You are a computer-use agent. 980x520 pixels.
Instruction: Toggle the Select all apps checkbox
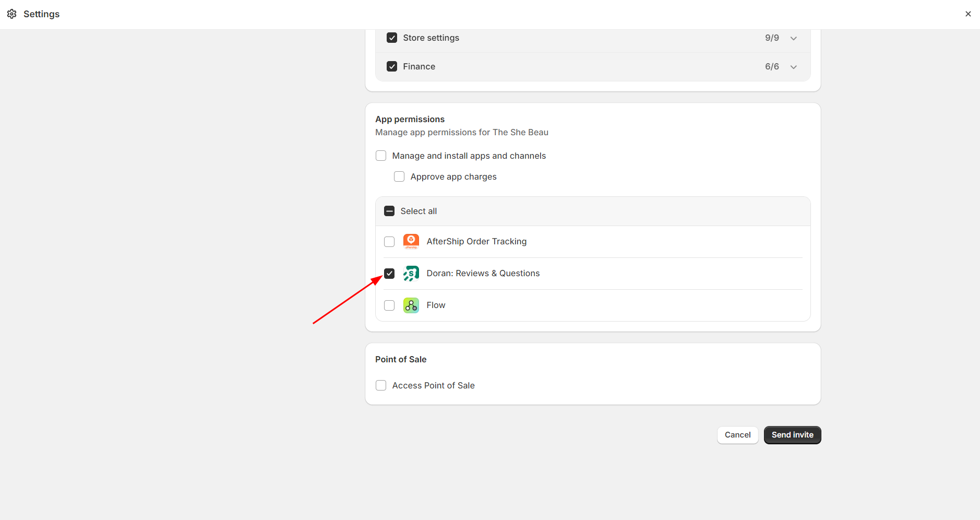[x=389, y=211]
